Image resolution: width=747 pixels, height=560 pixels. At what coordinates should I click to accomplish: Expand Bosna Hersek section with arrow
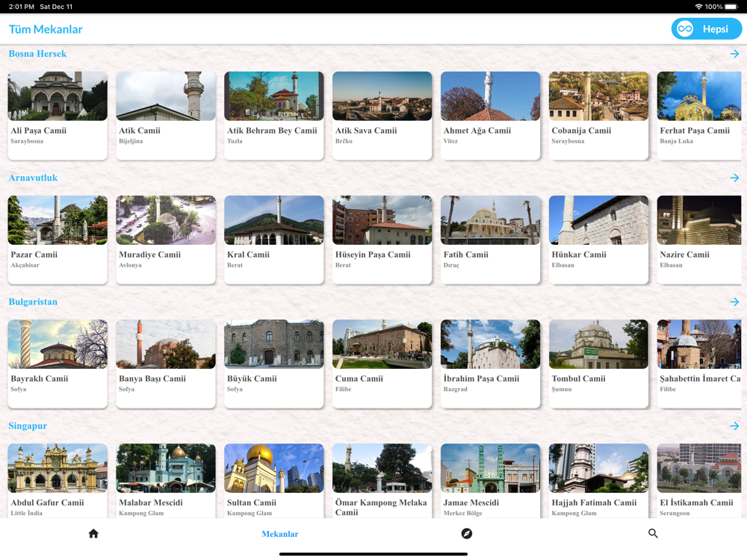pos(734,54)
